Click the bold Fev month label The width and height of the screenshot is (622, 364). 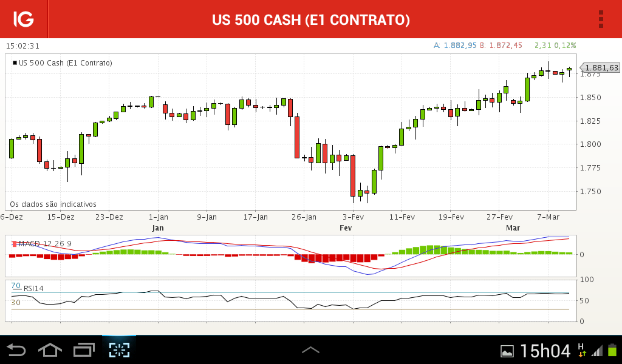pyautogui.click(x=346, y=227)
